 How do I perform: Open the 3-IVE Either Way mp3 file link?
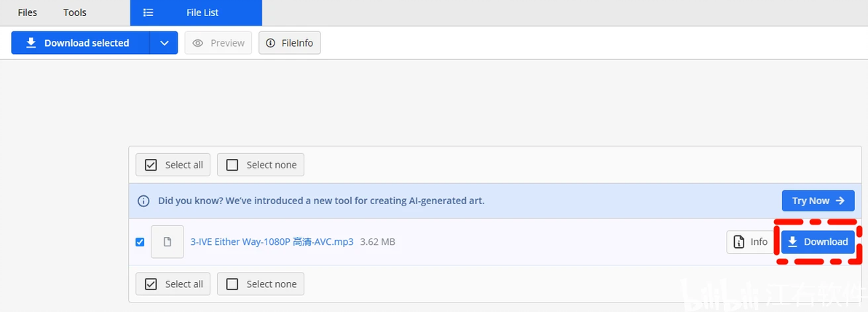click(272, 241)
